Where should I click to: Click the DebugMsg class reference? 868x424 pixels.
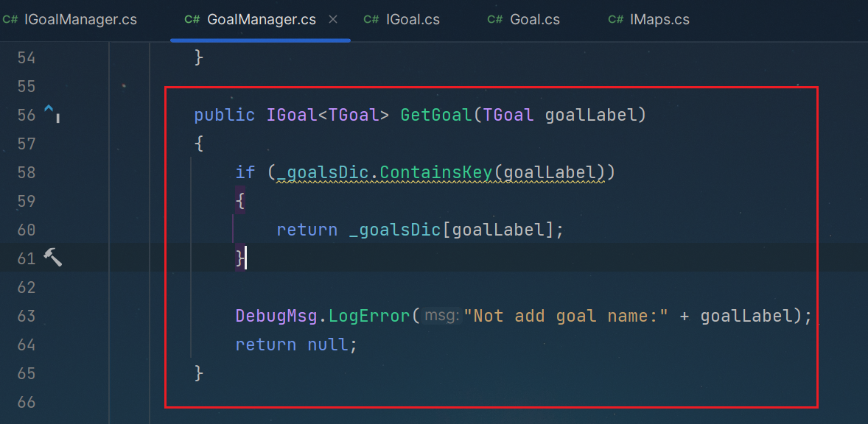click(x=276, y=316)
